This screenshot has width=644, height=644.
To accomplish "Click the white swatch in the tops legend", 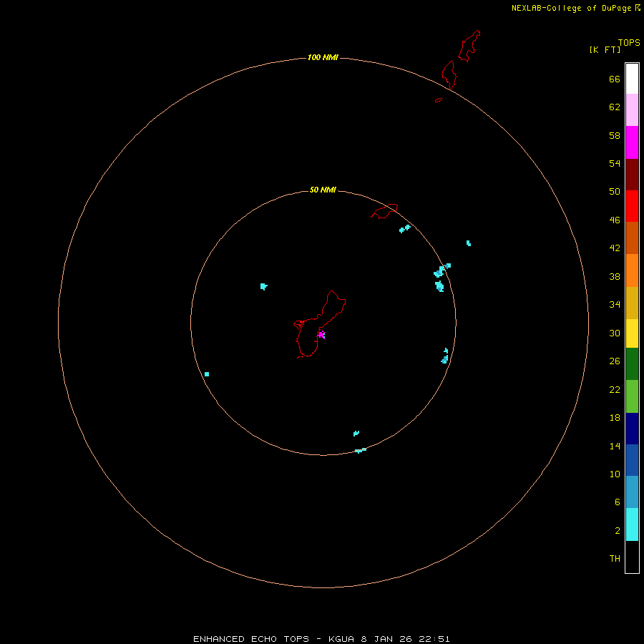I will coord(632,79).
